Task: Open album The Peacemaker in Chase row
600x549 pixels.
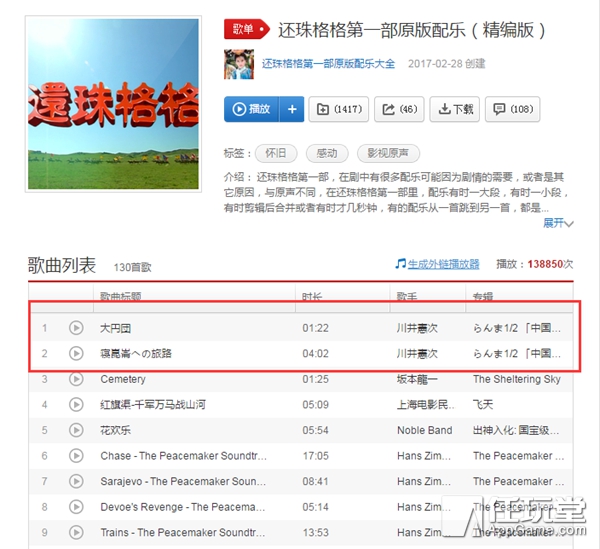Action: click(518, 456)
